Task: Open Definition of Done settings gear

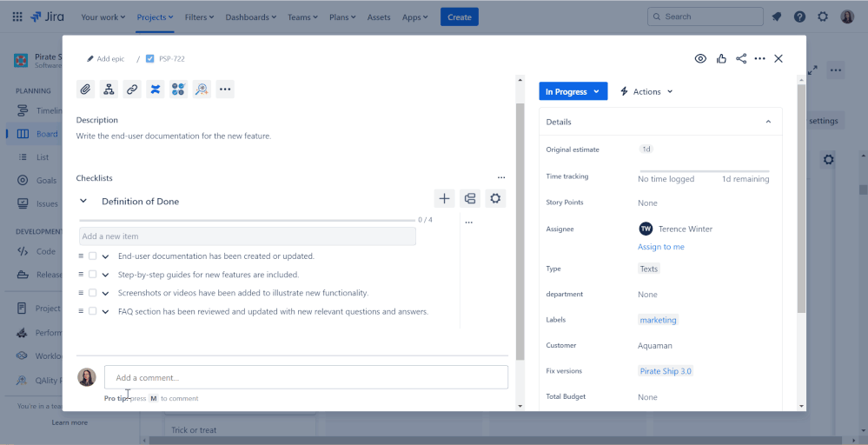Action: [x=495, y=198]
